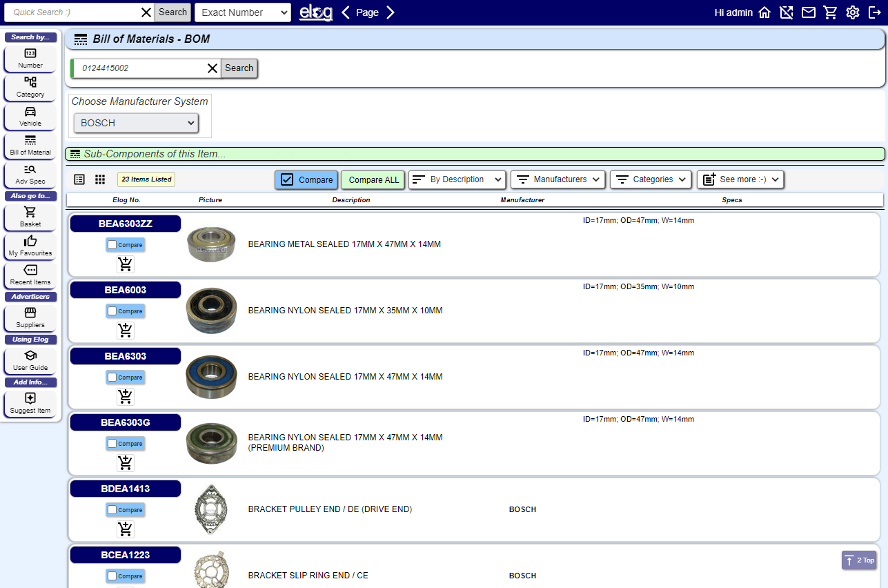Enable Compare checkbox for BEA6303G
This screenshot has height=588, width=888.
(112, 444)
